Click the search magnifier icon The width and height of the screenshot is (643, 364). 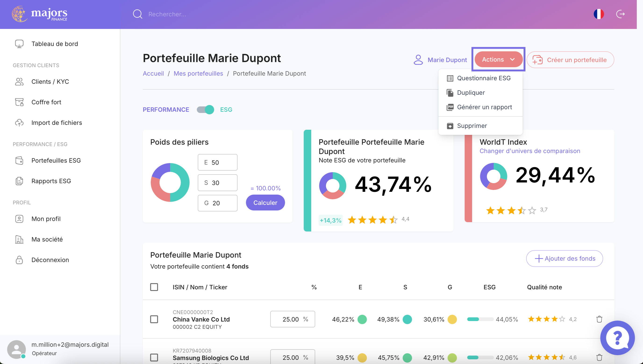[137, 14]
